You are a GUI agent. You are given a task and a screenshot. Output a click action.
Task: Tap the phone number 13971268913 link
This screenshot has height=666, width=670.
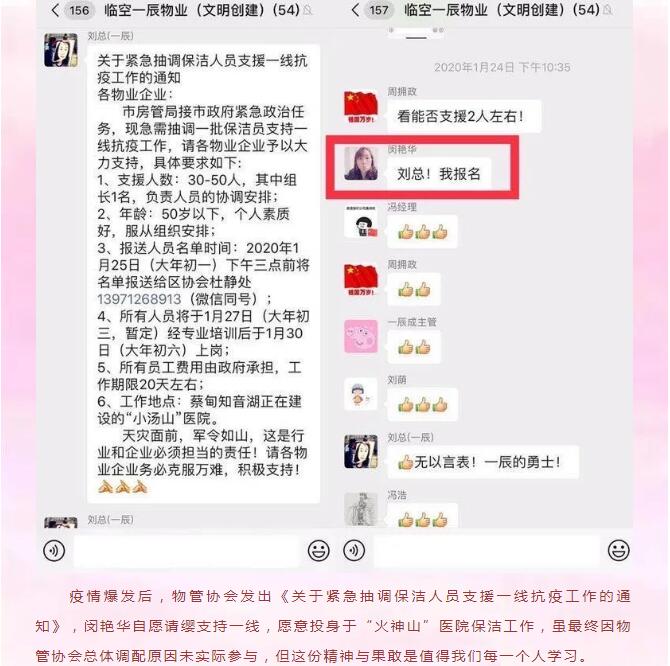tap(139, 299)
